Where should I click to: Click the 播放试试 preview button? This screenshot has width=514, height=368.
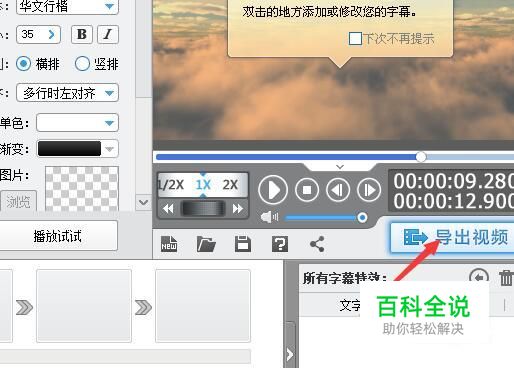[58, 236]
